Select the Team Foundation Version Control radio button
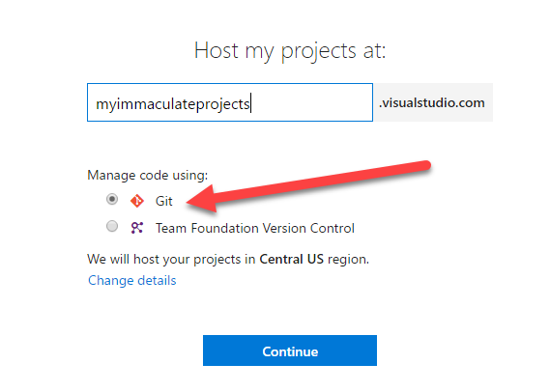Screen dimensions: 550x392 [112, 226]
